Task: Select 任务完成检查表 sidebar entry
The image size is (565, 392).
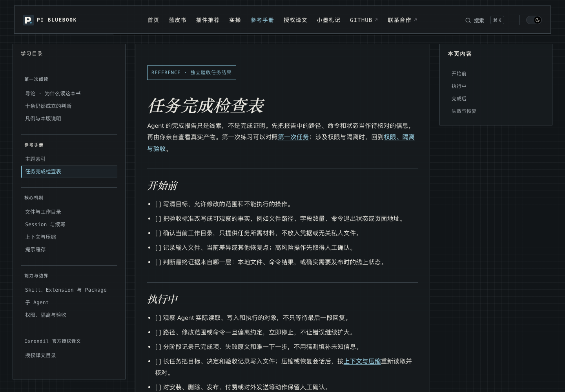Action: click(x=69, y=171)
